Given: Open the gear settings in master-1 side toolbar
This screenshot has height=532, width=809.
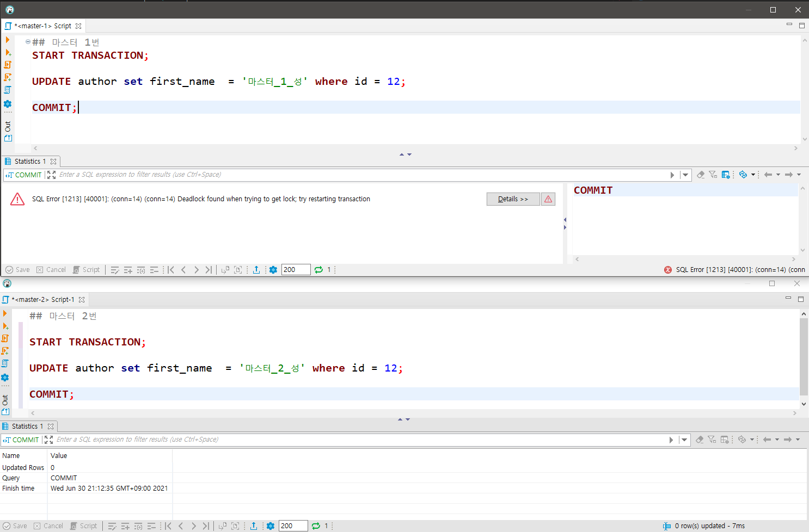Looking at the screenshot, I should coord(8,104).
